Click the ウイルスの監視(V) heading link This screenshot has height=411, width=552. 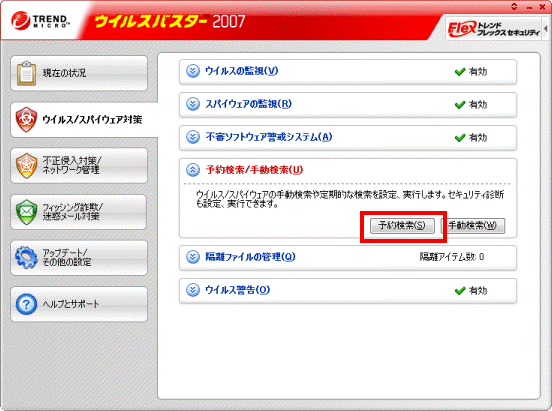click(x=242, y=71)
